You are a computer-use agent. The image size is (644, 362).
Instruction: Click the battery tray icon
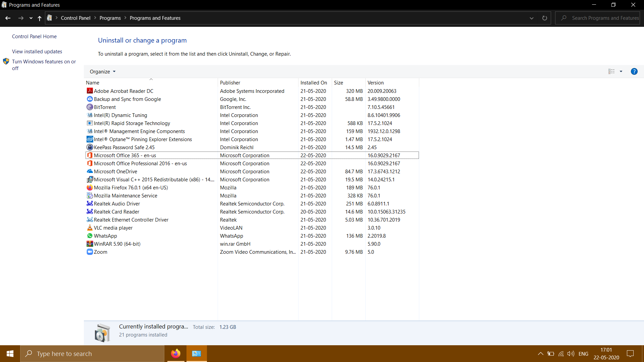pyautogui.click(x=550, y=354)
